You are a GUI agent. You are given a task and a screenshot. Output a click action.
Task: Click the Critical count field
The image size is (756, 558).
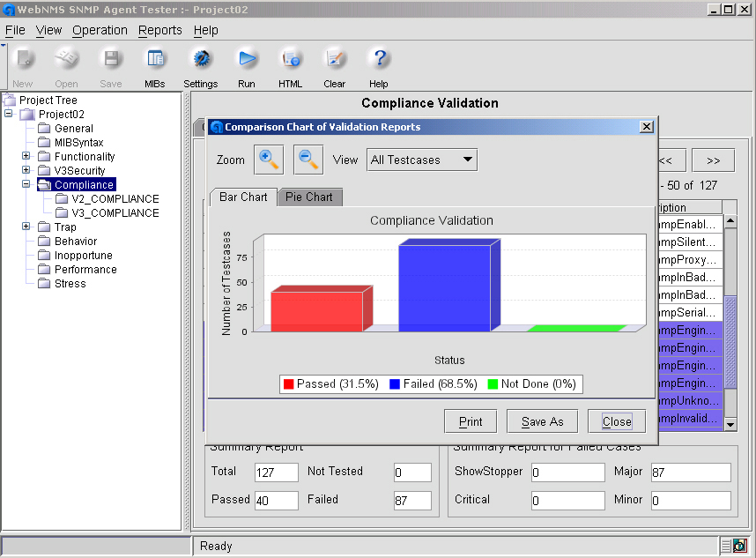(568, 500)
